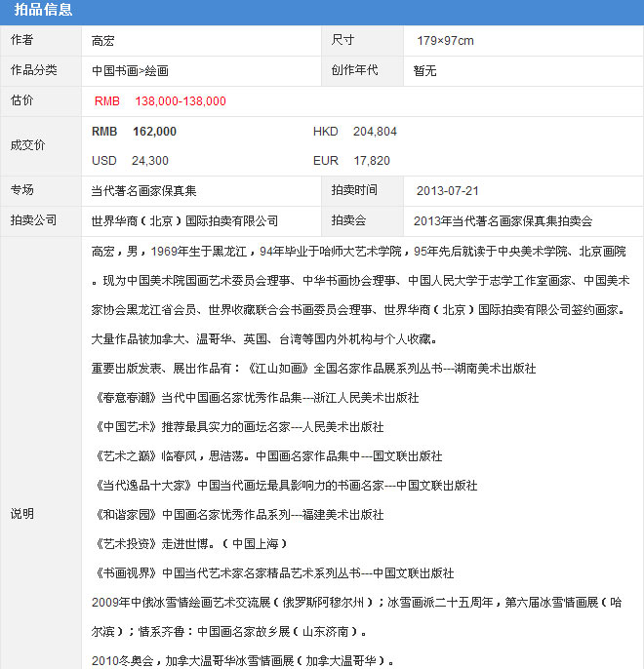Click the estimate price 138,000-138,000

pos(181,101)
